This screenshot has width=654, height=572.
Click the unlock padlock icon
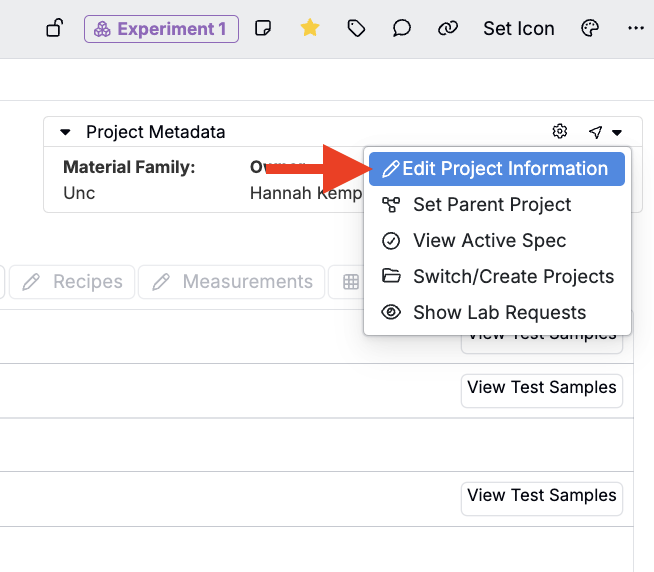pos(55,28)
